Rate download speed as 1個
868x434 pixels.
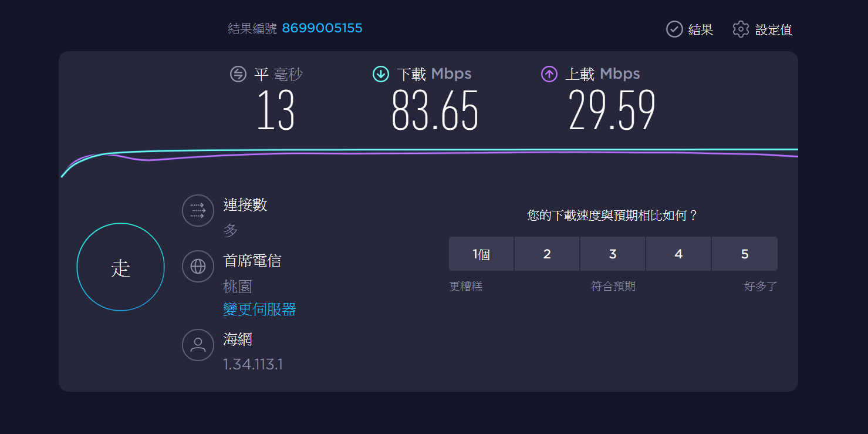click(x=481, y=254)
